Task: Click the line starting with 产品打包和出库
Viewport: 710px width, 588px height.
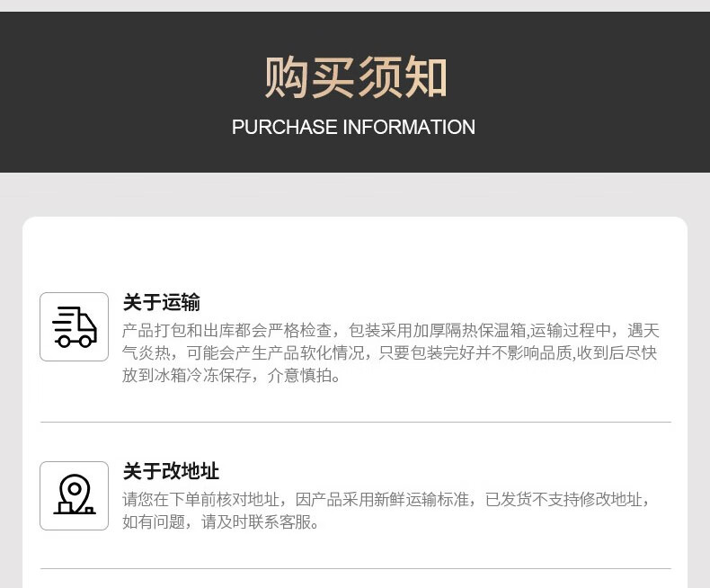Action: click(x=390, y=330)
